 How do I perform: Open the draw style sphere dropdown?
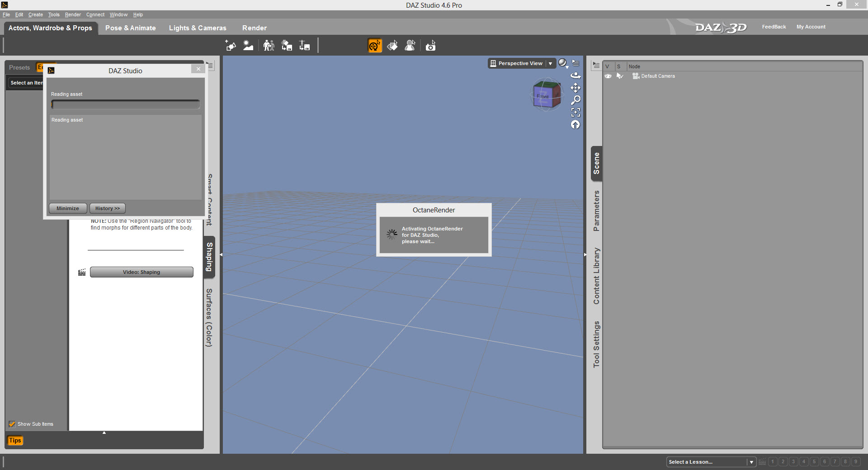tap(563, 63)
